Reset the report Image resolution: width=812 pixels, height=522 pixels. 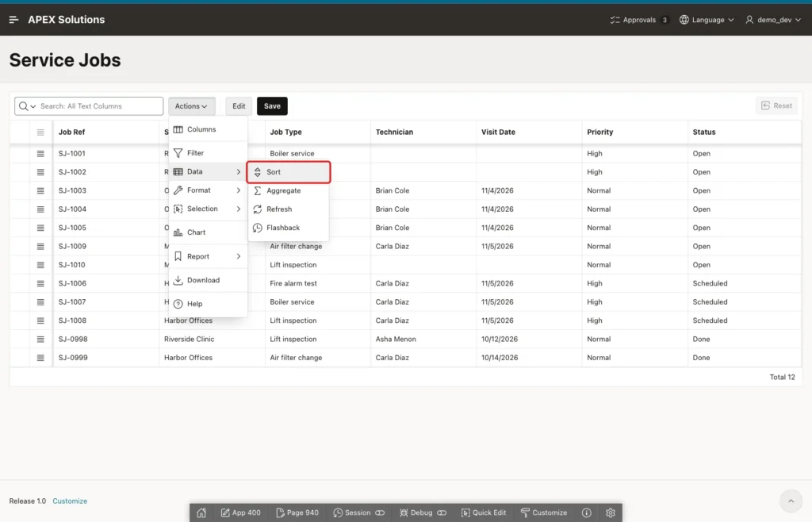[x=776, y=106]
